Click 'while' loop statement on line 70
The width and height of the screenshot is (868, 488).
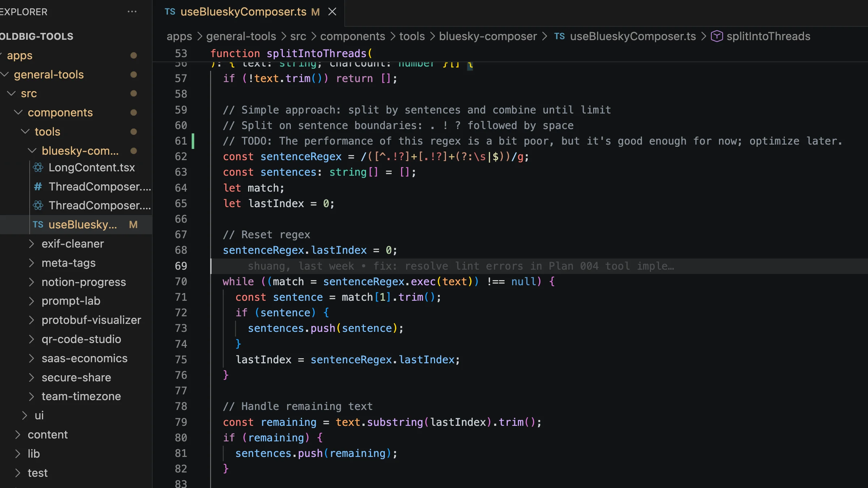click(389, 282)
